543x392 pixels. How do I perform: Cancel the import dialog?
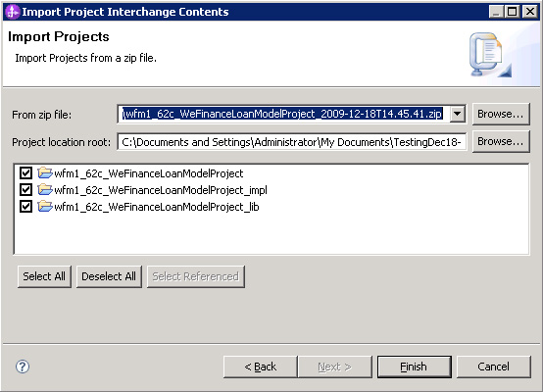[x=493, y=367]
